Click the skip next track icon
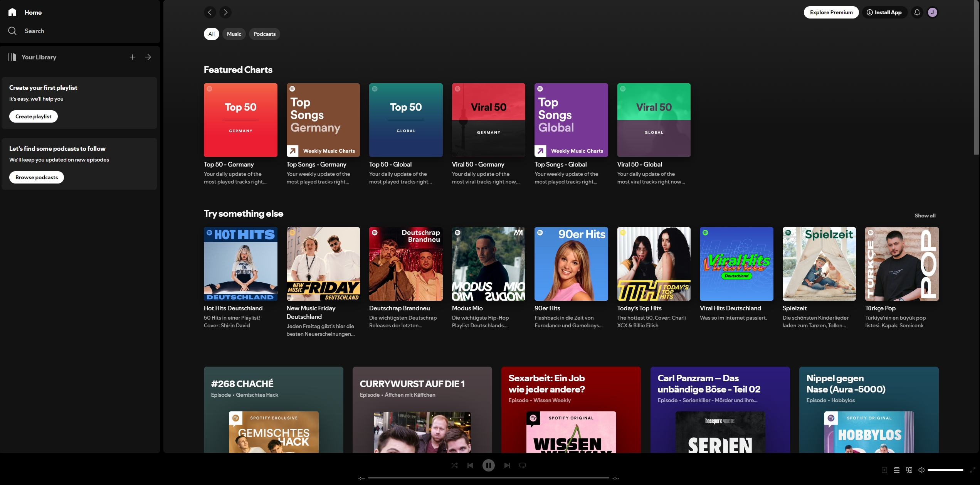 507,465
